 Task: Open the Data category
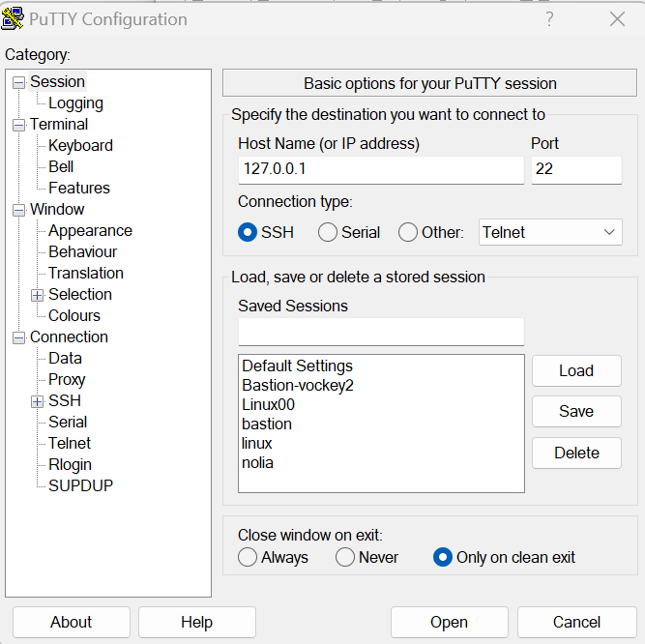pyautogui.click(x=65, y=358)
